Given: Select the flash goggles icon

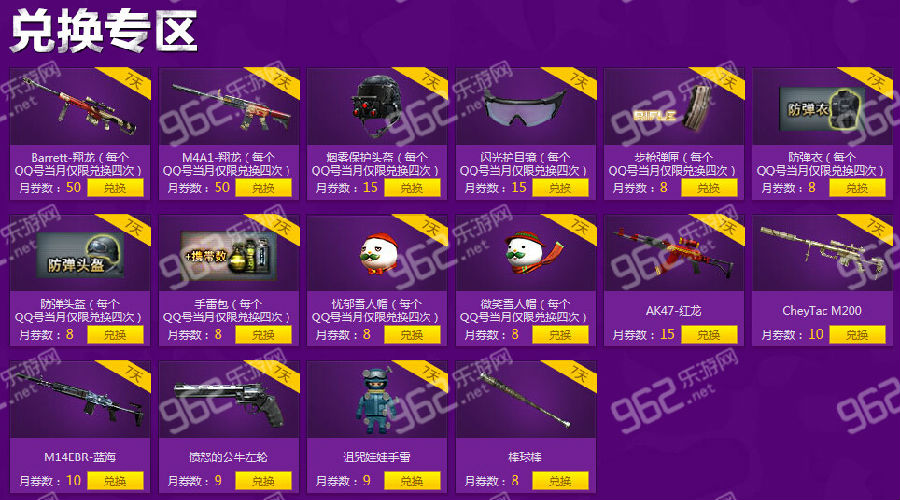Looking at the screenshot, I should [x=524, y=108].
